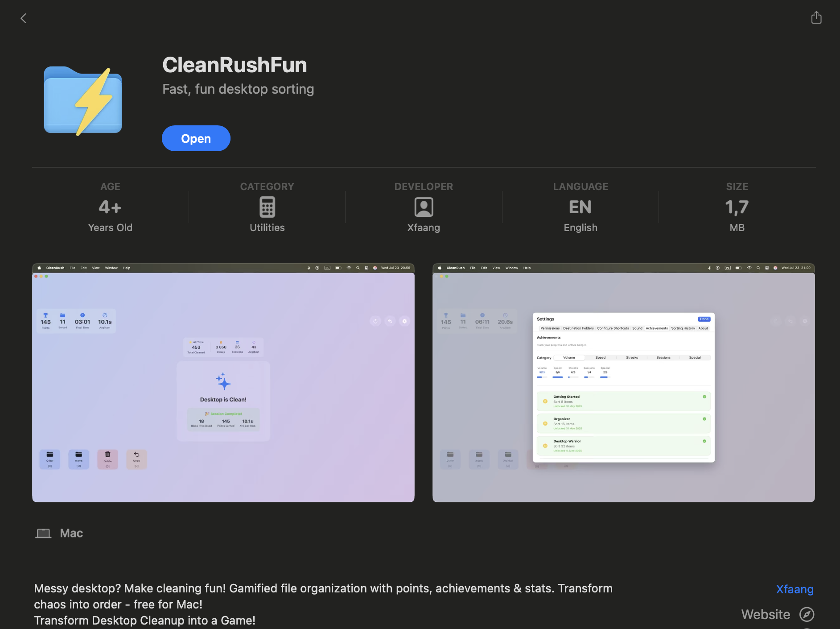840x629 pixels.
Task: Select the CleanRushFun title text
Action: pos(235,65)
